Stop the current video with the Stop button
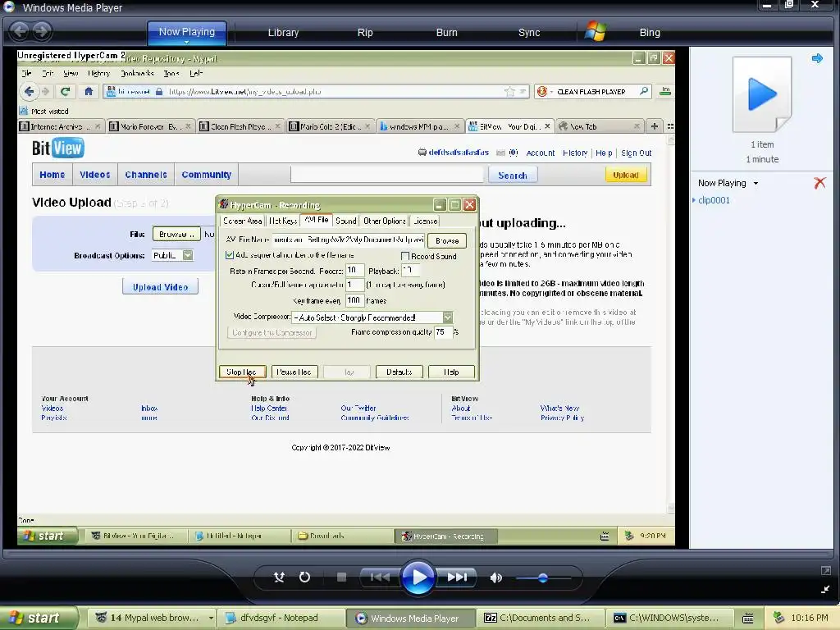This screenshot has height=630, width=840. 341,577
